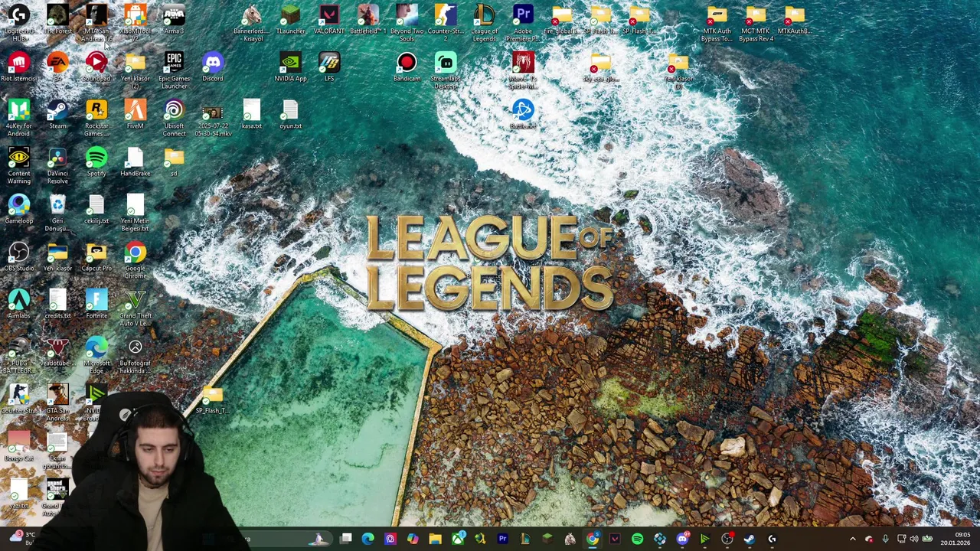Image resolution: width=980 pixels, height=551 pixels.
Task: Select the Google Chrome desktop shortcut
Action: (x=136, y=260)
